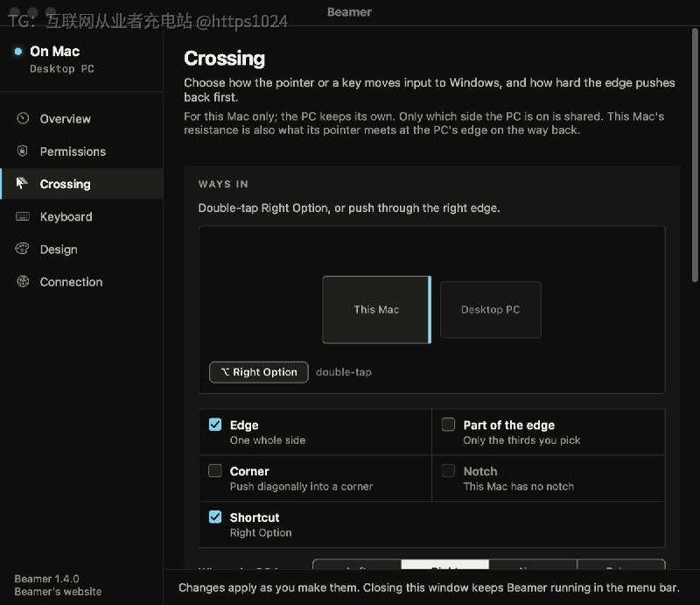This screenshot has height=605, width=700.
Task: Click the Connection globe icon
Action: coord(23,282)
